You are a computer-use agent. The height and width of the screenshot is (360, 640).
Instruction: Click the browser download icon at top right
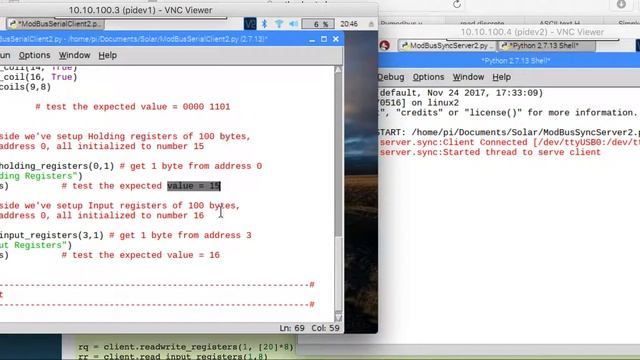point(621,4)
